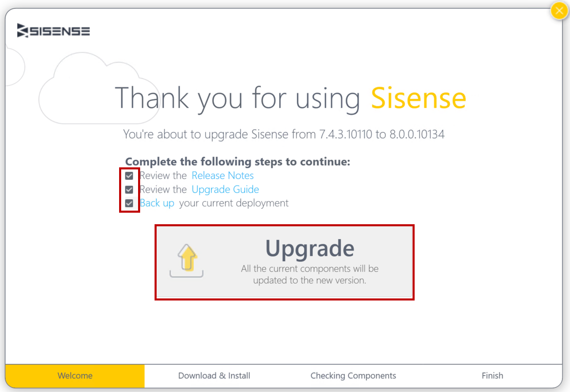Select the Welcome step tab
The image size is (570, 392).
pyautogui.click(x=75, y=376)
